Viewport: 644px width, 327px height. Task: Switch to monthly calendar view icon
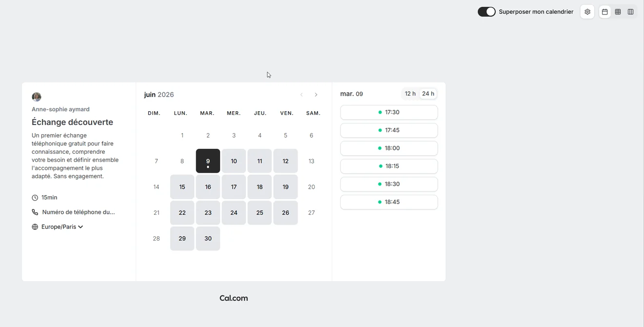(x=605, y=12)
